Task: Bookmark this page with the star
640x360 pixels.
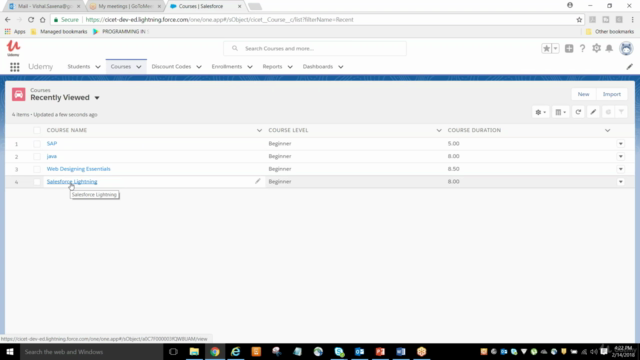Action: [579, 20]
